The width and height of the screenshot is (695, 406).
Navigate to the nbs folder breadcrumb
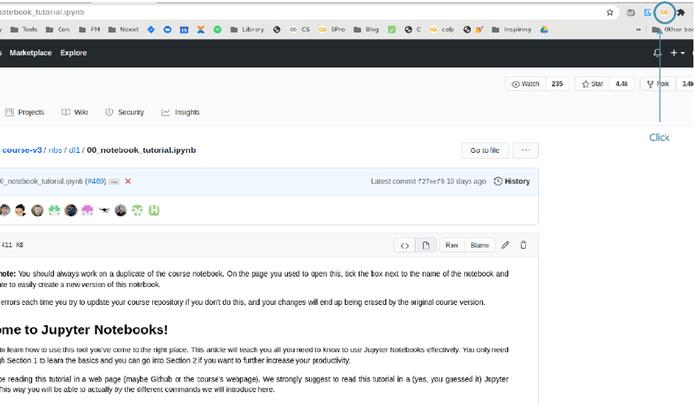[x=55, y=150]
